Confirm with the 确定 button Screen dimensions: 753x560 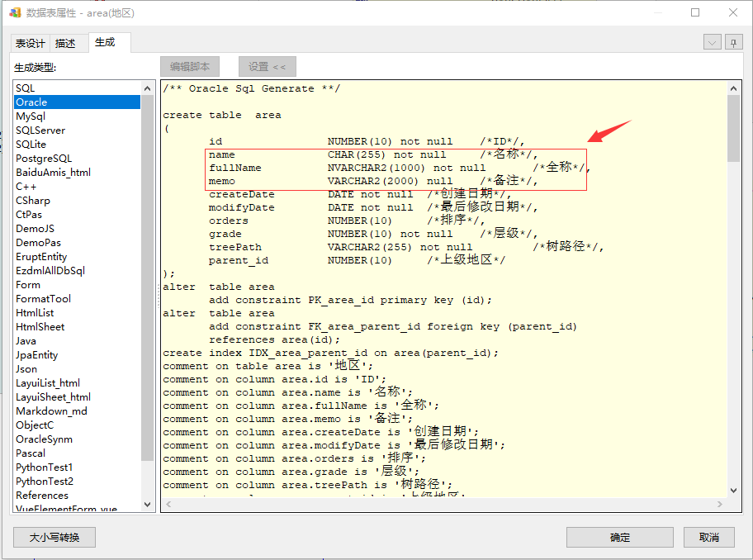click(x=619, y=537)
